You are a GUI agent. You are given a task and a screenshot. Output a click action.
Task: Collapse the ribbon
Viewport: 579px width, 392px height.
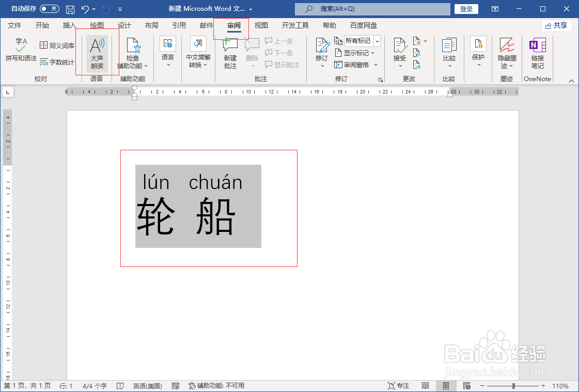pos(571,81)
